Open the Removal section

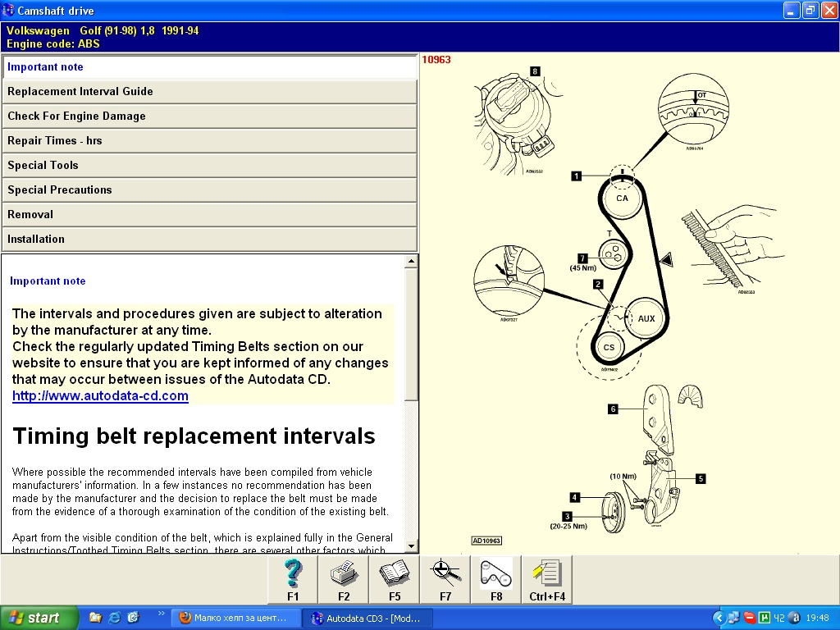pyautogui.click(x=209, y=215)
